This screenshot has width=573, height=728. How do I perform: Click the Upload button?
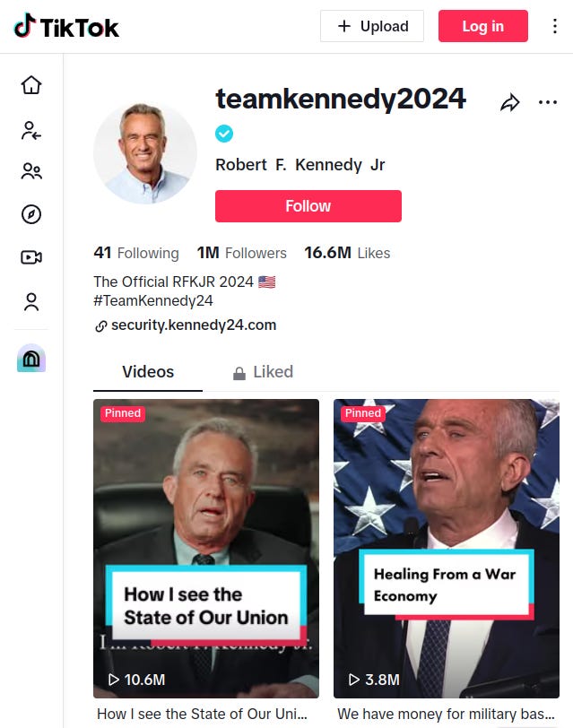(x=372, y=26)
